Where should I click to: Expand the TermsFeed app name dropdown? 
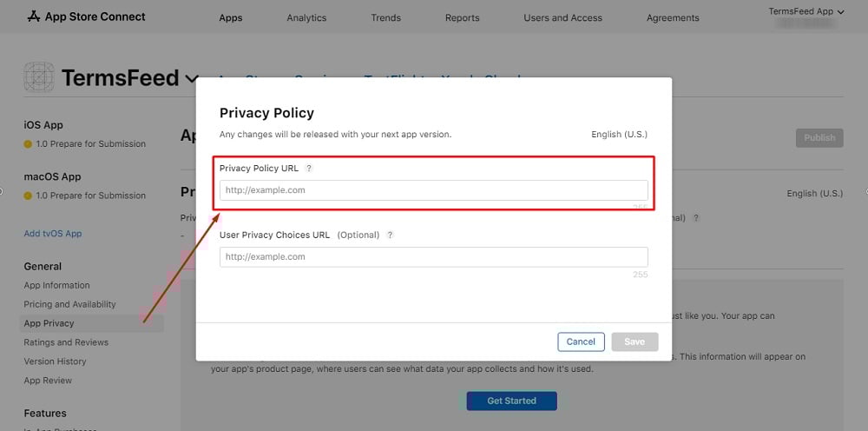pyautogui.click(x=192, y=79)
